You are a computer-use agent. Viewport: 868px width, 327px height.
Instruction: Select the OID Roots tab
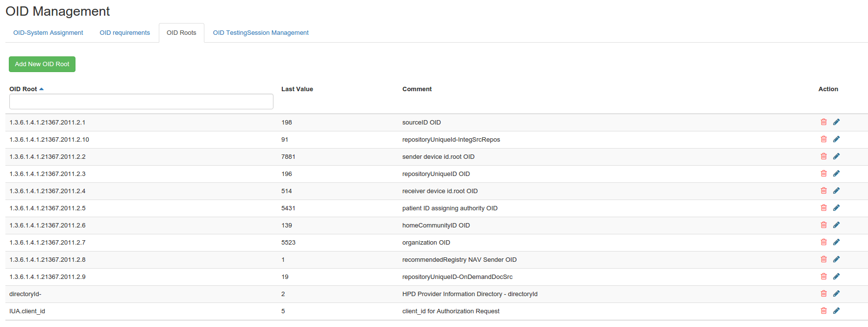point(181,33)
